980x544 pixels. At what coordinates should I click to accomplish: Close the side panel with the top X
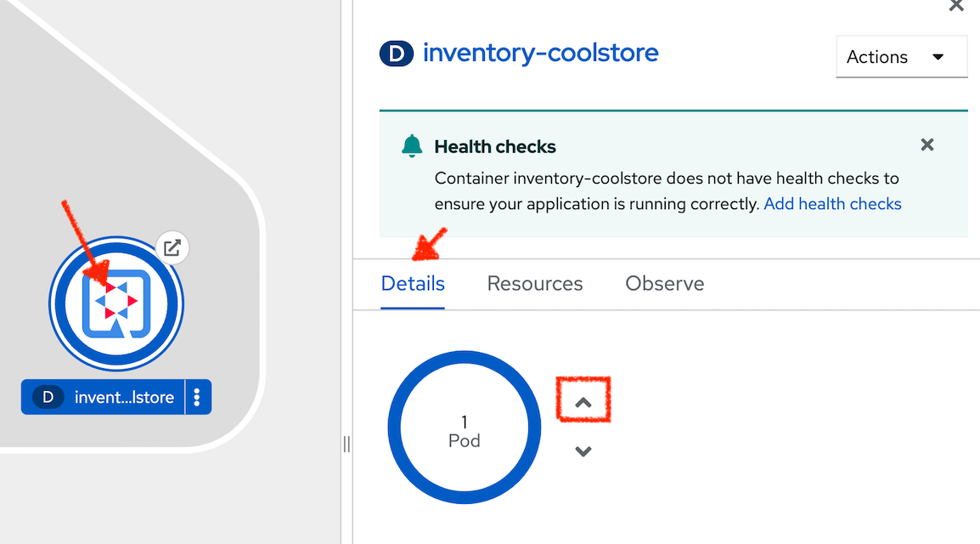pos(956,6)
